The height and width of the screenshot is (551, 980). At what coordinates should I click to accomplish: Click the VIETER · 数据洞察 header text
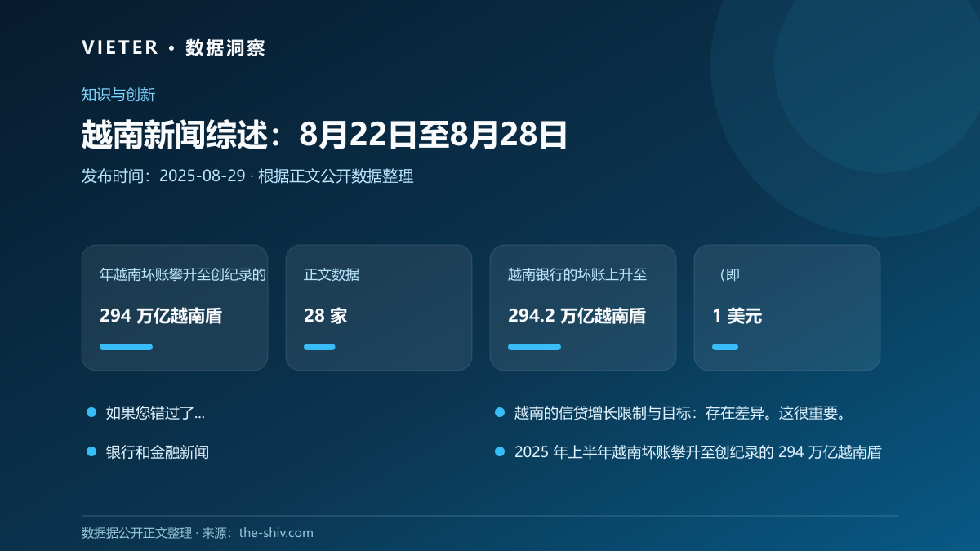[174, 48]
